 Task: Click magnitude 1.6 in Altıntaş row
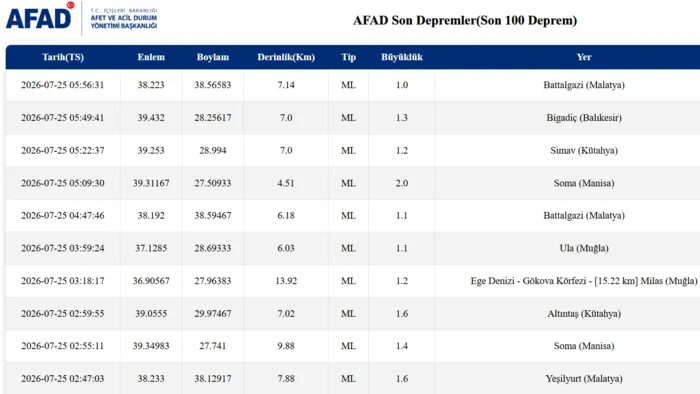402,314
